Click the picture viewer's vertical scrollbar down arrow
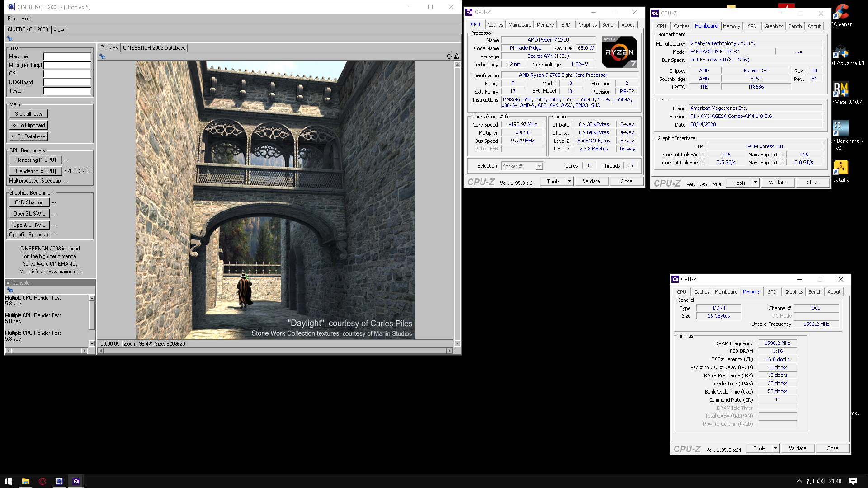The height and width of the screenshot is (488, 868). coord(457,343)
